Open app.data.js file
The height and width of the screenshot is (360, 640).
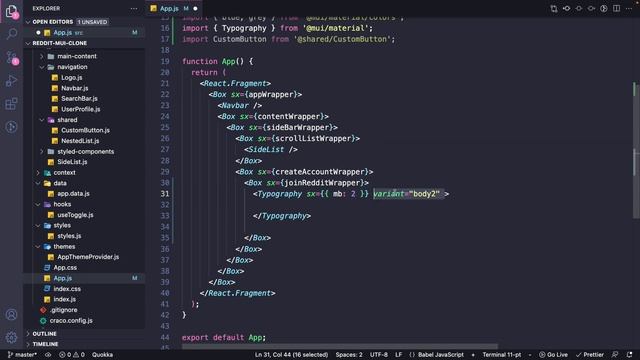click(x=73, y=194)
